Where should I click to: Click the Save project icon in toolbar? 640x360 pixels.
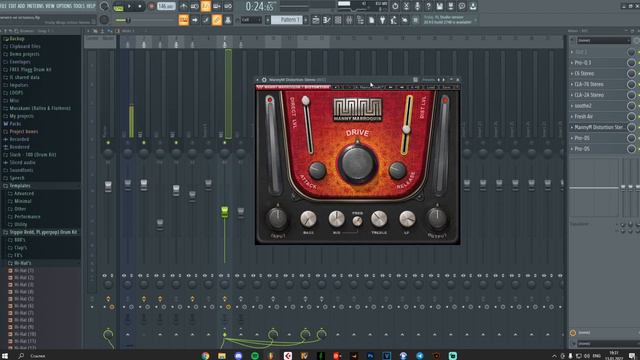coord(440,7)
